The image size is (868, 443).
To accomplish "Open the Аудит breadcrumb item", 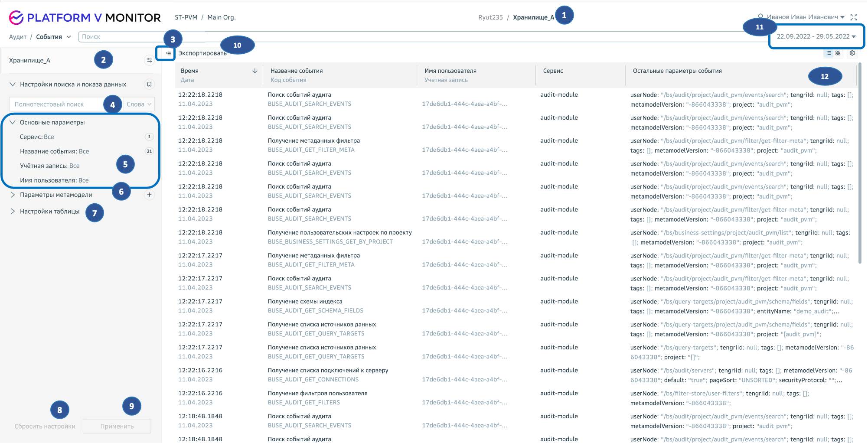I will coord(18,37).
